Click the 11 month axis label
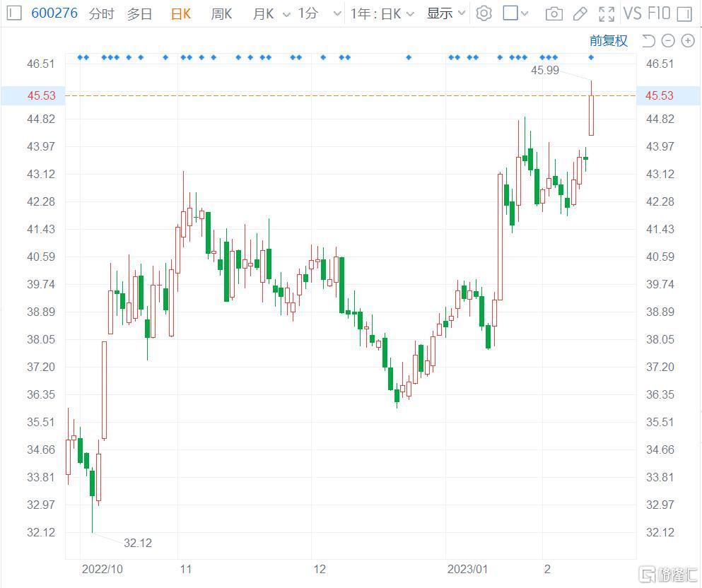 point(185,569)
